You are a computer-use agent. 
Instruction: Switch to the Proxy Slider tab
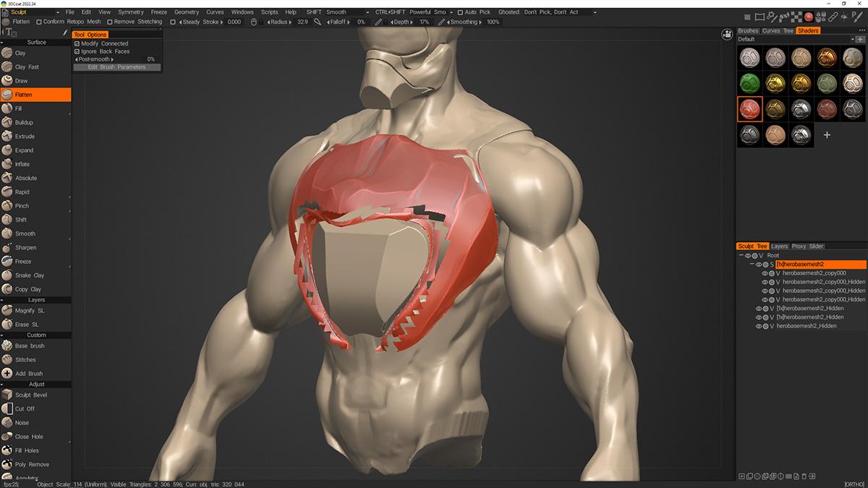click(807, 247)
